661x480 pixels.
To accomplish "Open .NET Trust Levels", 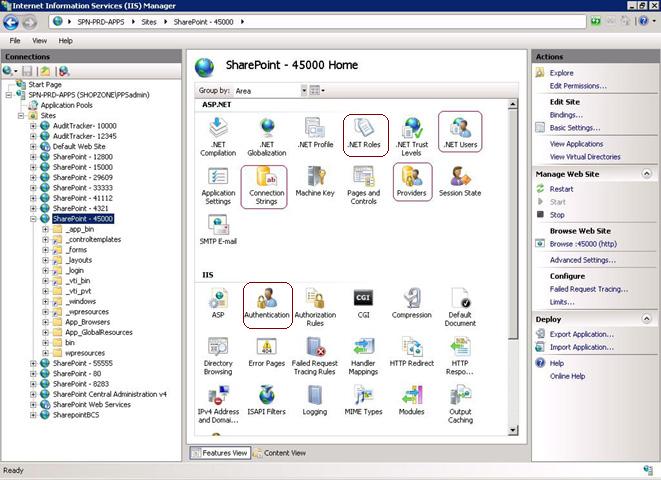I will (x=411, y=137).
